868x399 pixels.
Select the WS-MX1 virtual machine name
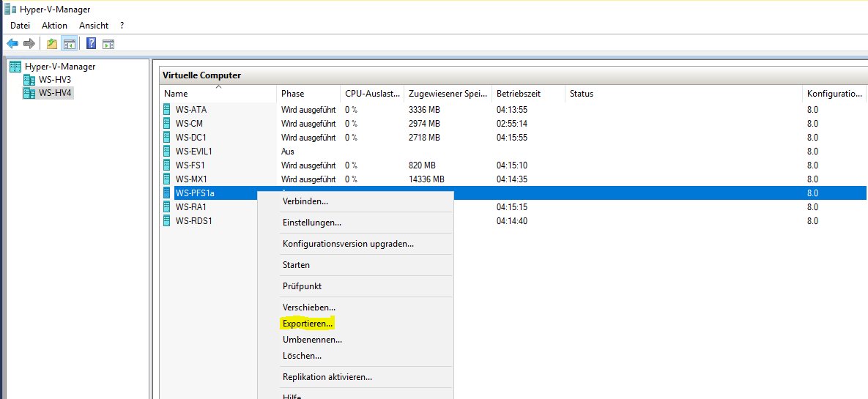(x=191, y=179)
